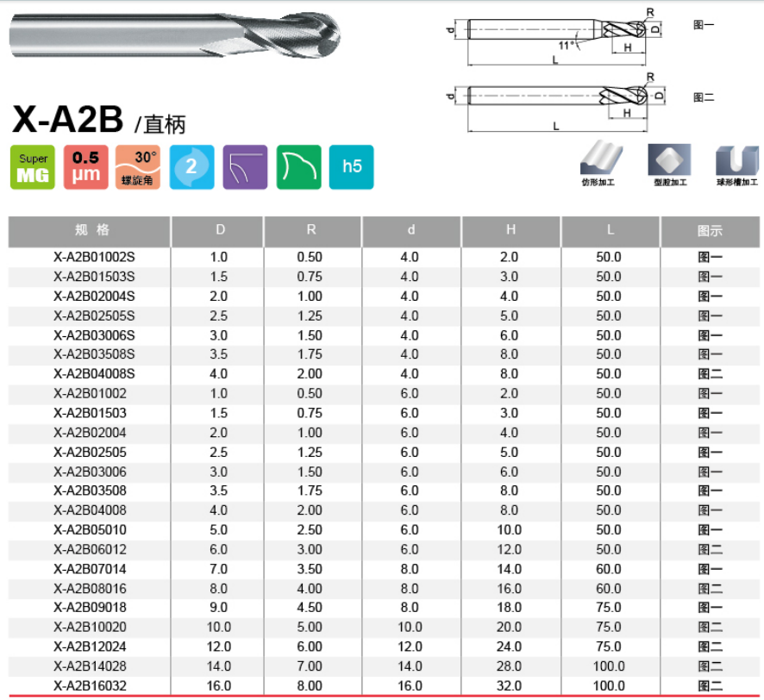Click the X-A2B product title
Viewport: 764px width, 700px height.
pyautogui.click(x=69, y=120)
